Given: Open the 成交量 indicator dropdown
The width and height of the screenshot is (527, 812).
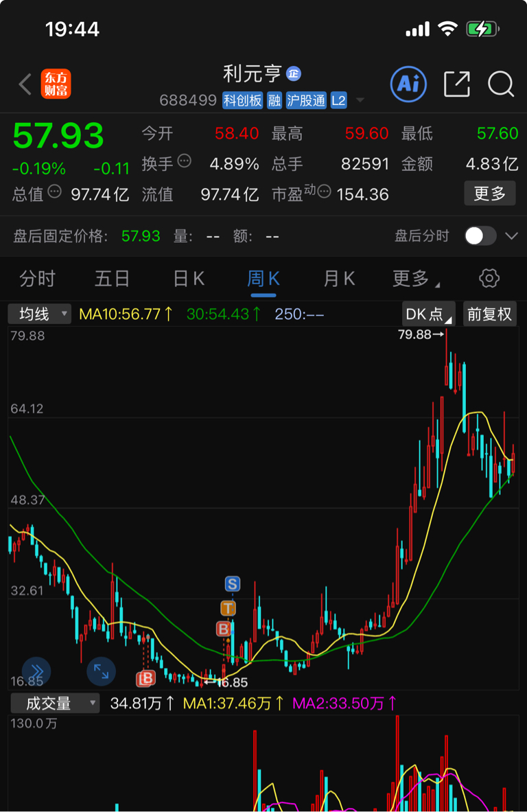Looking at the screenshot, I should [54, 704].
